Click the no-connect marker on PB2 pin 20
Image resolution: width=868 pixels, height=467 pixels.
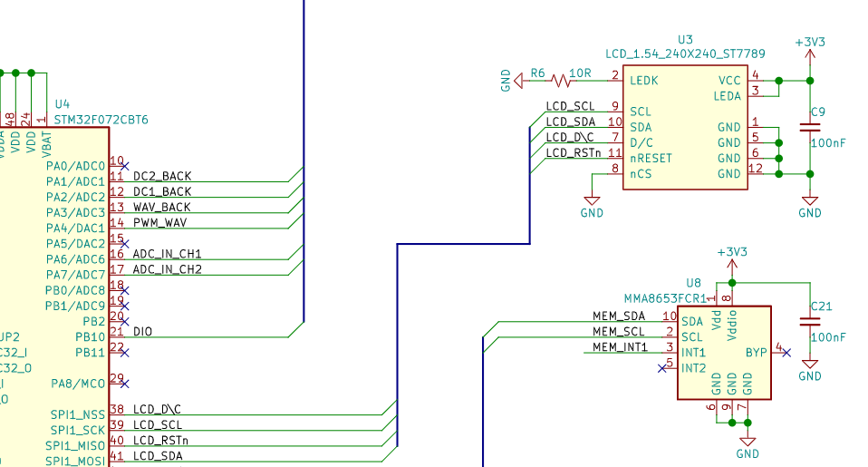point(124,321)
